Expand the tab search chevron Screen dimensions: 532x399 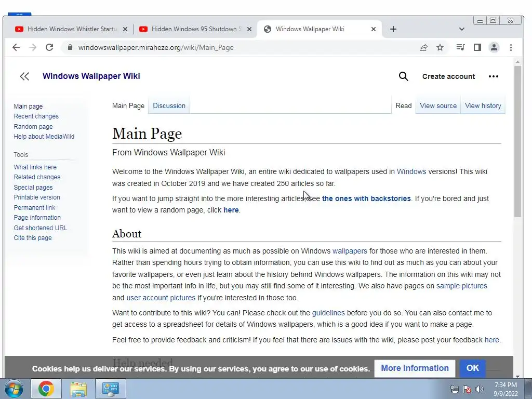(x=462, y=29)
